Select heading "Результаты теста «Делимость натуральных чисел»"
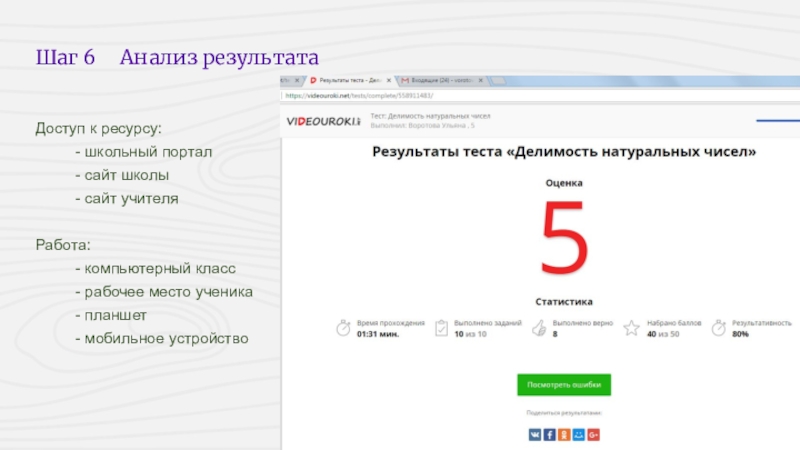The width and height of the screenshot is (800, 450). coord(564,152)
